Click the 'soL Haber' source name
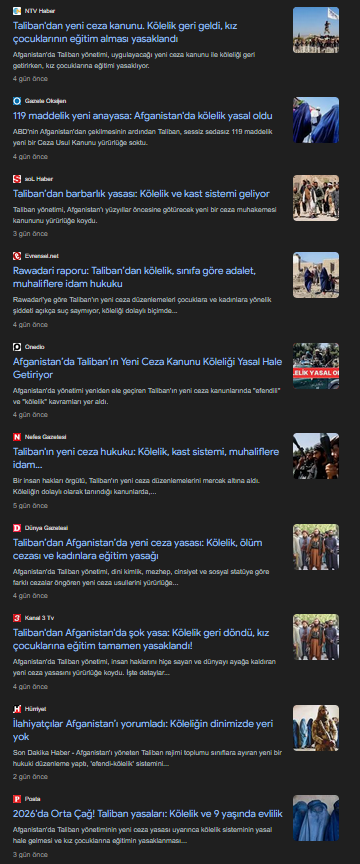The height and width of the screenshot is (864, 360). coord(39,179)
